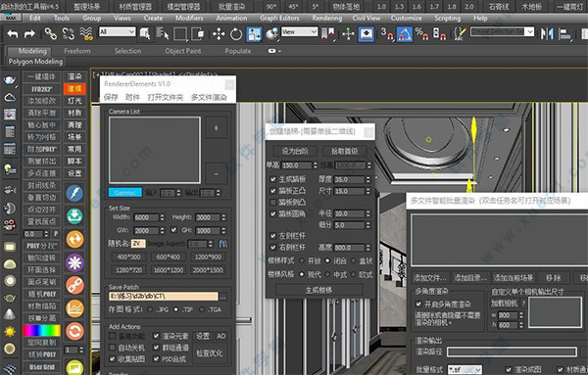588x375 pixels.
Task: Click the Align tool icon
Action: tap(564, 35)
